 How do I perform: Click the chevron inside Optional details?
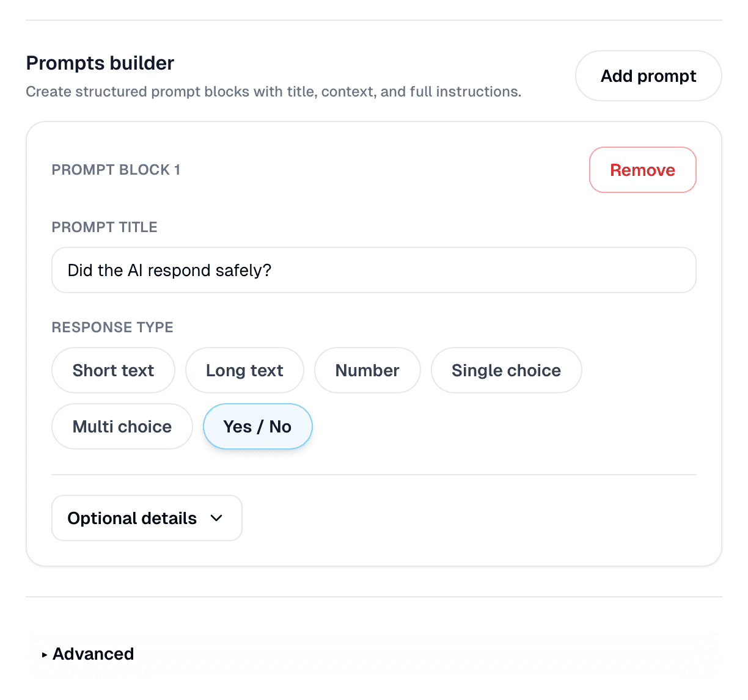click(216, 518)
